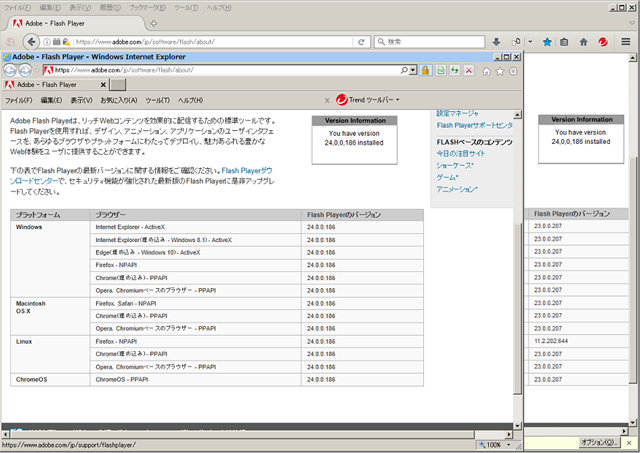The height and width of the screenshot is (453, 640).
Task: Click in Firefox URL address field
Action: 212,42
